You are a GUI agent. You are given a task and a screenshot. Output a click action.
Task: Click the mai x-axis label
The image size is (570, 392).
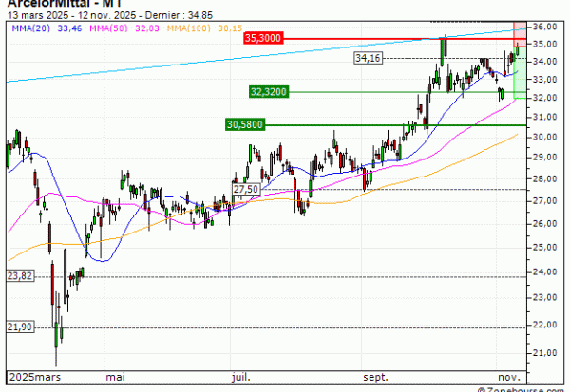tap(115, 377)
